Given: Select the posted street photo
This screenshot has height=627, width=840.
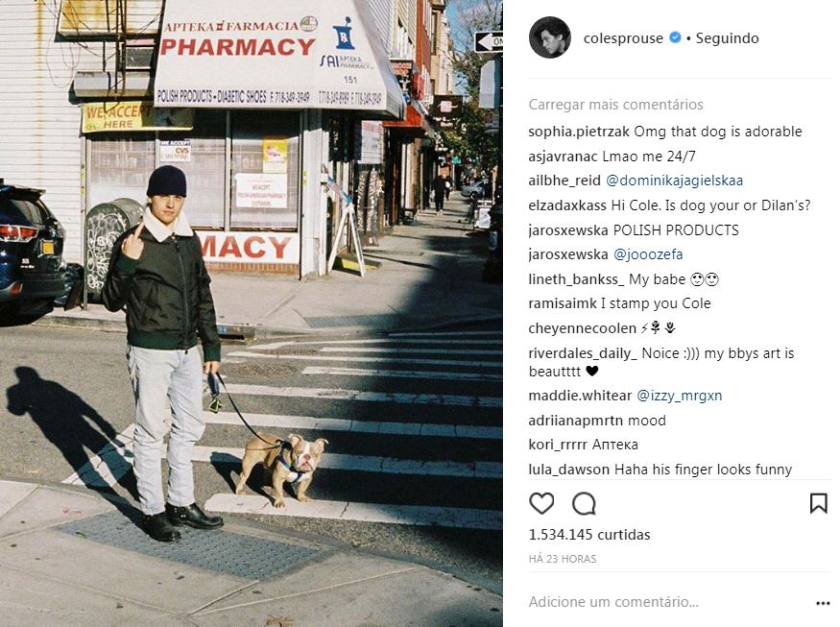Looking at the screenshot, I should pos(252,313).
